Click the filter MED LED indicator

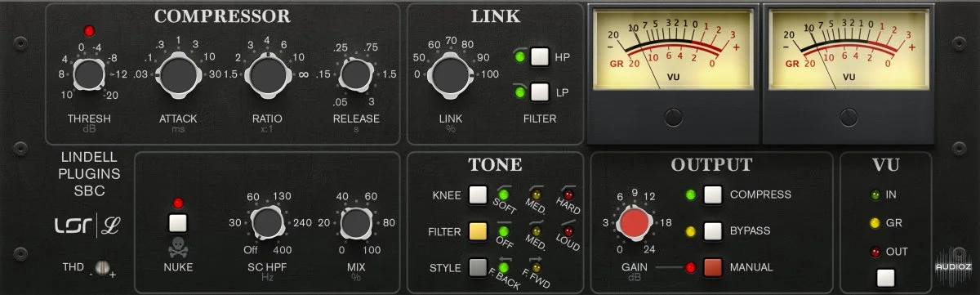(x=537, y=231)
